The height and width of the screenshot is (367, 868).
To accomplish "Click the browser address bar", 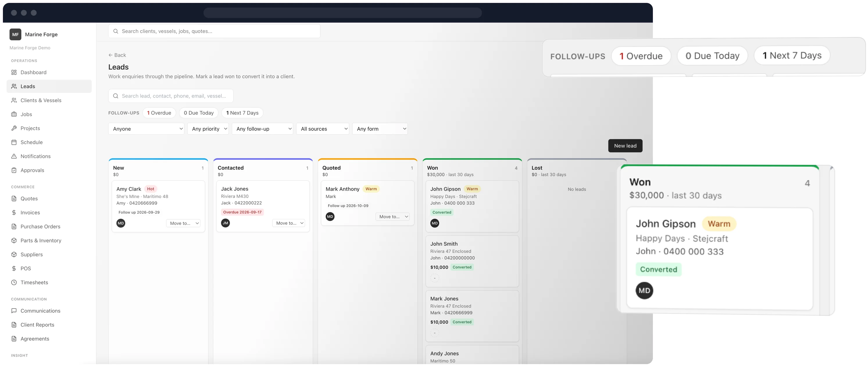I will pyautogui.click(x=342, y=13).
